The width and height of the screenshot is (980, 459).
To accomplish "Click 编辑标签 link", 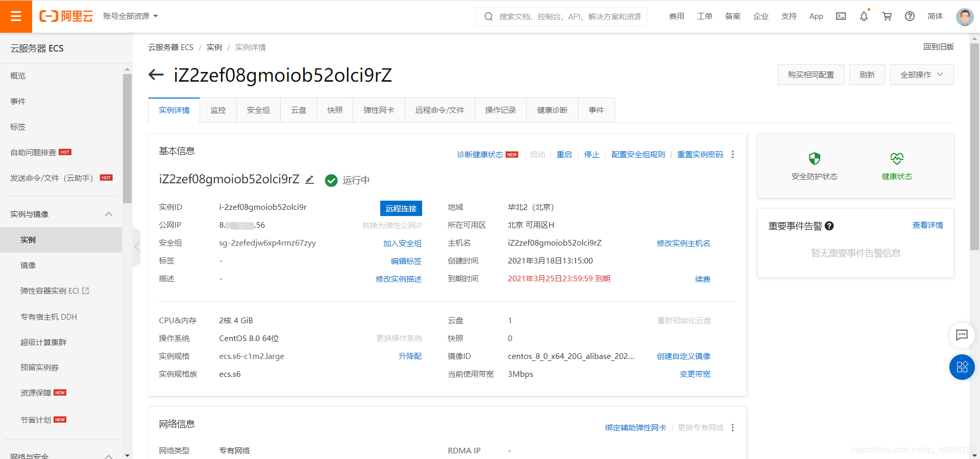I will tap(406, 261).
